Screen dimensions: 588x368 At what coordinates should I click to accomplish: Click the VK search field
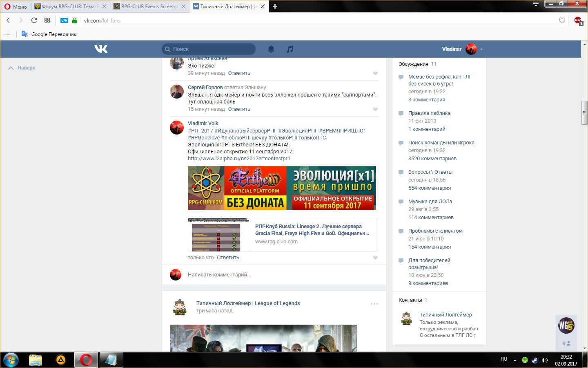[x=209, y=49]
